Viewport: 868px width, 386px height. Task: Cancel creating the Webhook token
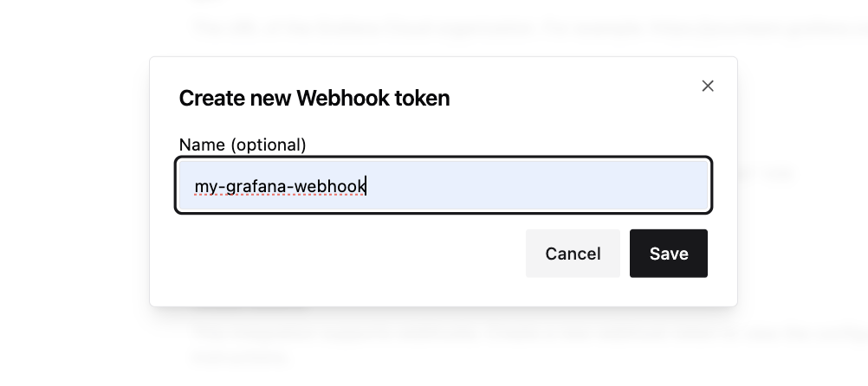click(x=573, y=254)
